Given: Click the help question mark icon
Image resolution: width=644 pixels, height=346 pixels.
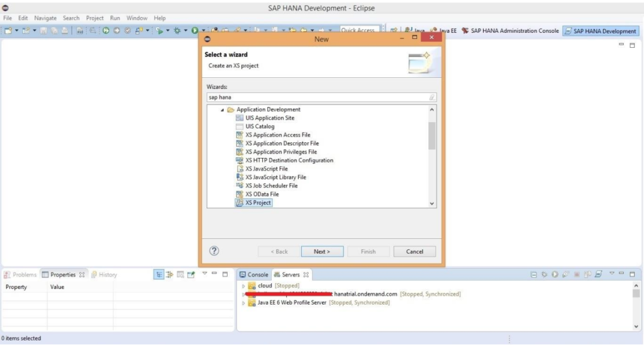Looking at the screenshot, I should [x=214, y=251].
